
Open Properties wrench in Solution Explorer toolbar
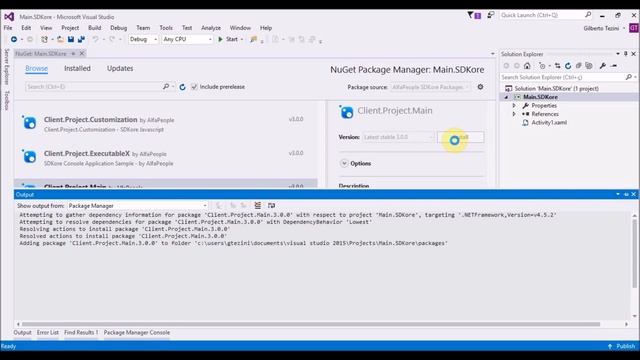(x=602, y=66)
